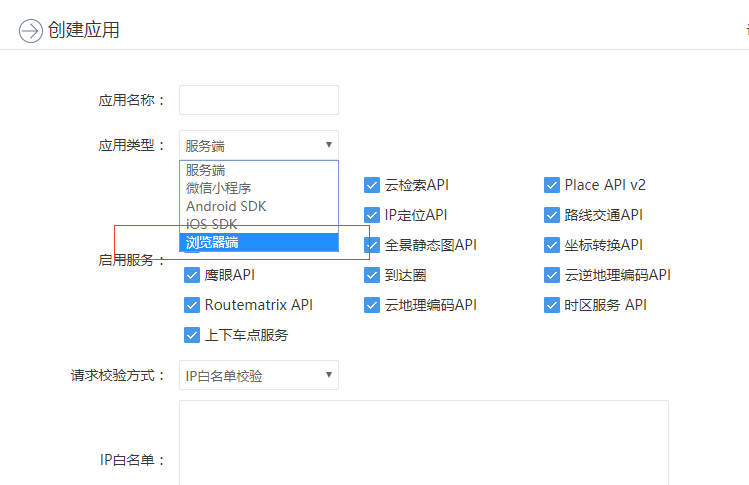
Task: Click the IP白名单 label
Action: point(132,460)
